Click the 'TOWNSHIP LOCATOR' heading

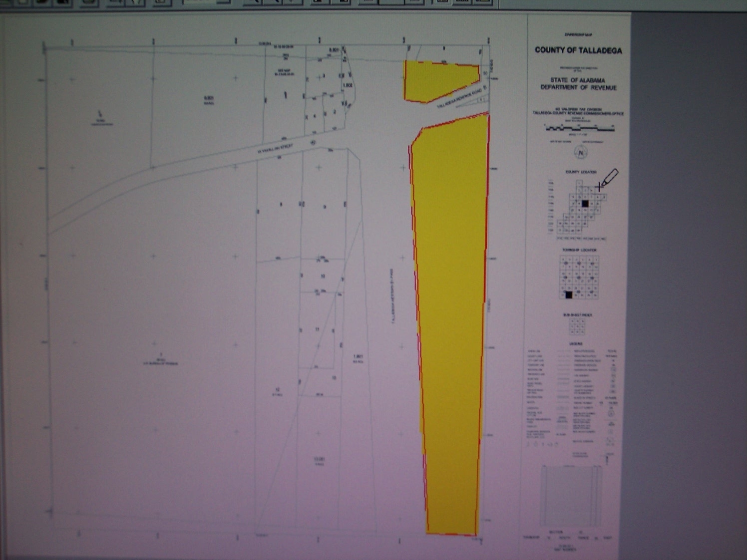tap(579, 250)
